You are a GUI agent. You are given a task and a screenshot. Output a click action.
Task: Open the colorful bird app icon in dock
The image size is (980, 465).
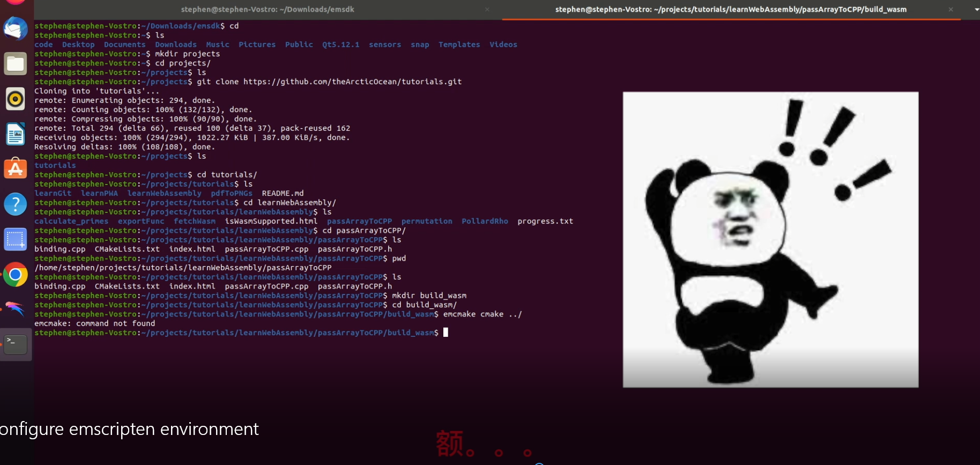coord(16,309)
